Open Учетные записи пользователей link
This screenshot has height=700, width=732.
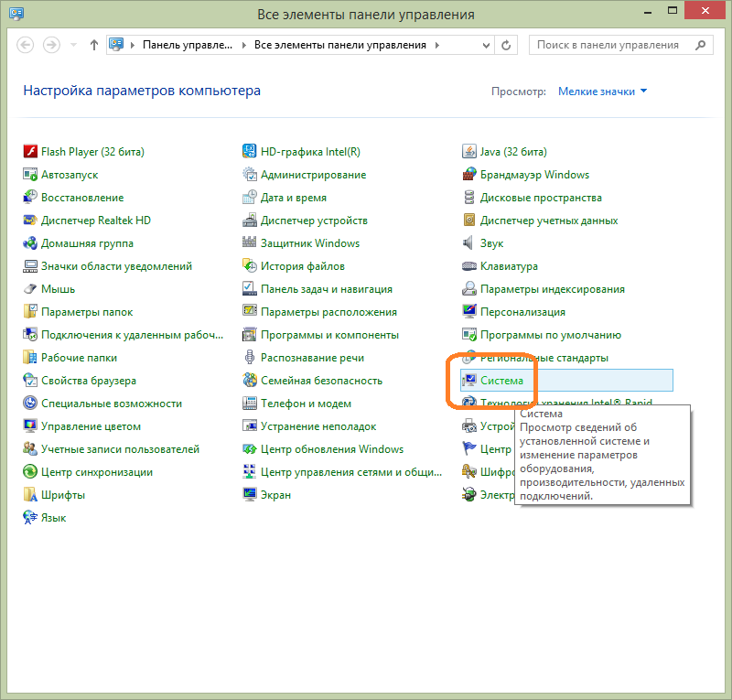point(120,449)
